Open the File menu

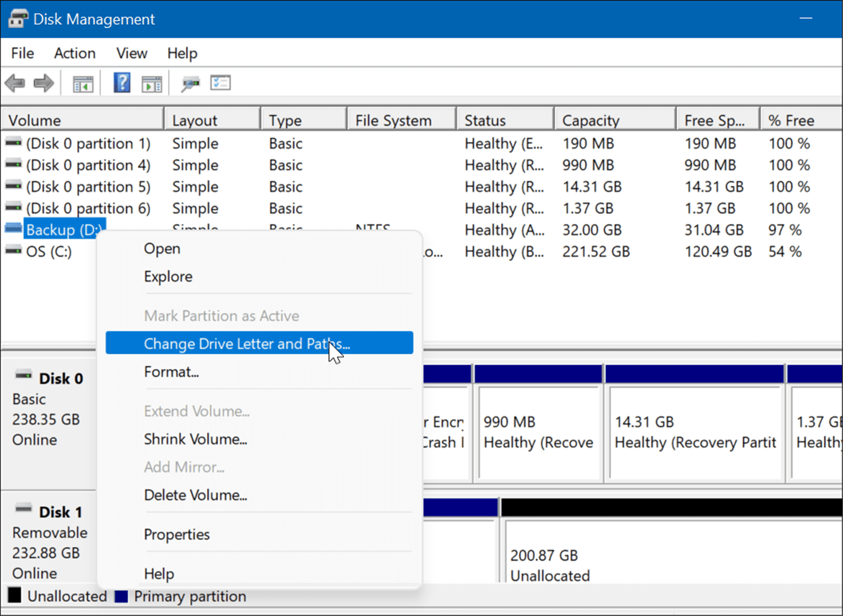(x=22, y=53)
